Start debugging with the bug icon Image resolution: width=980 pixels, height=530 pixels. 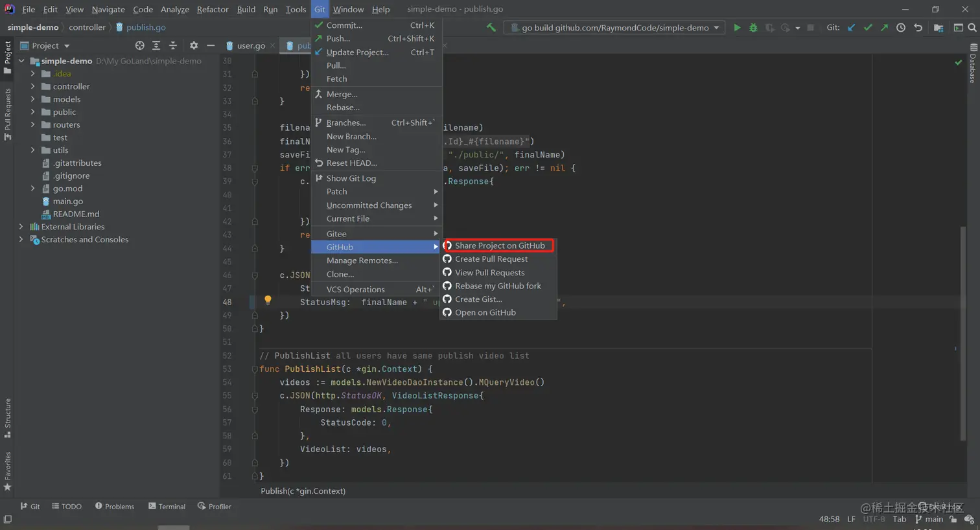[x=753, y=27]
